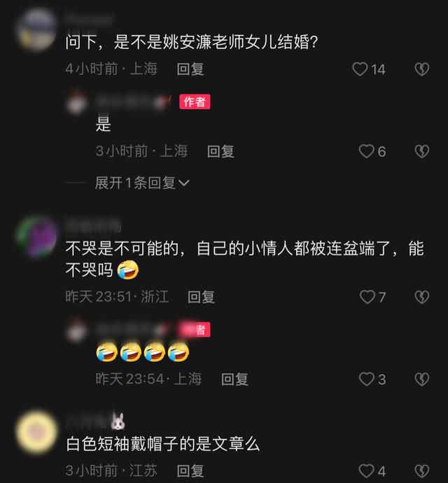
Task: Reply to the Jiangsu comment about 文章
Action: tap(190, 471)
